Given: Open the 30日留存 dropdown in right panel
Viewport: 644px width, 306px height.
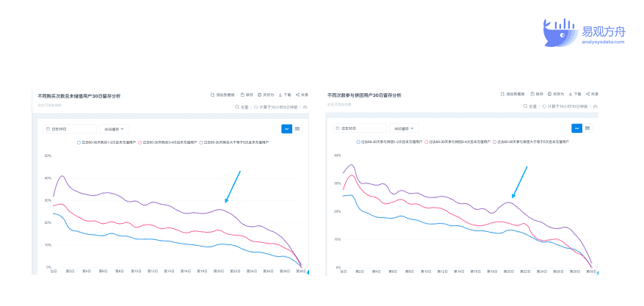Looking at the screenshot, I should click(x=404, y=128).
